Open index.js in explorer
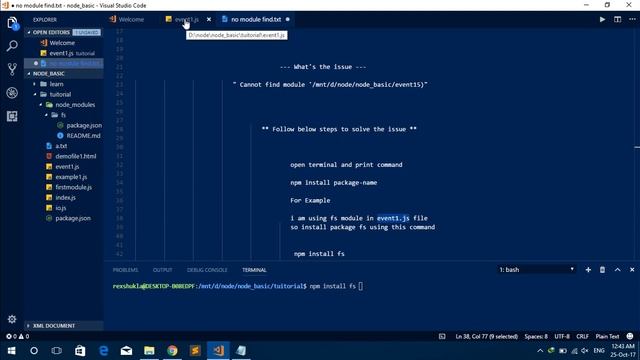 coord(65,198)
